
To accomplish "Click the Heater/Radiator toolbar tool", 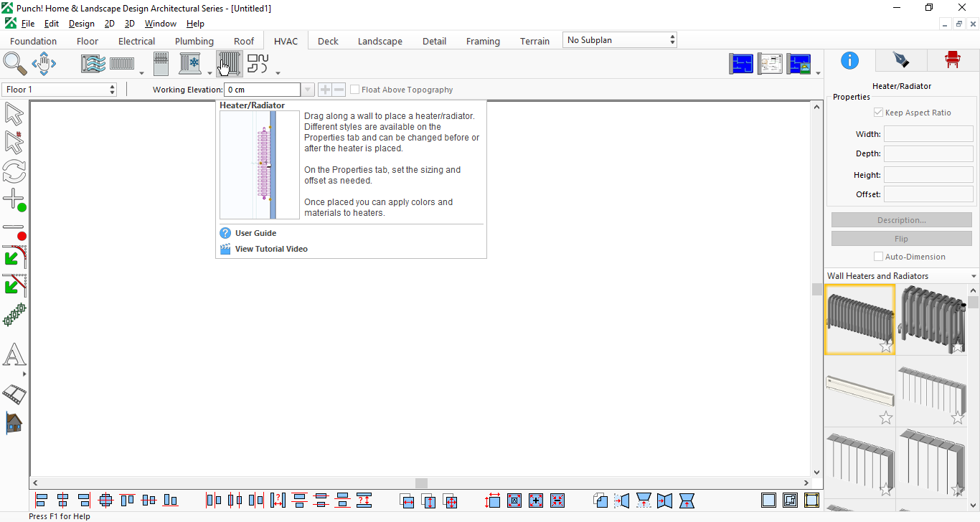I will (x=230, y=64).
